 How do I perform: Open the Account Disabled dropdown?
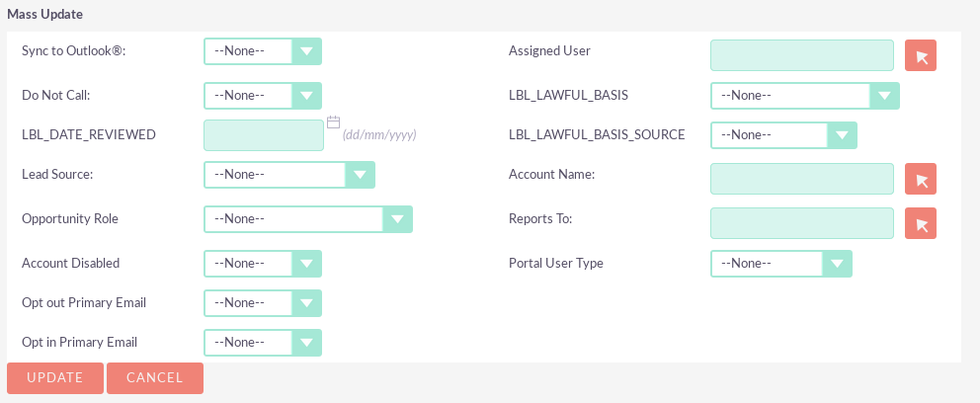click(x=263, y=264)
